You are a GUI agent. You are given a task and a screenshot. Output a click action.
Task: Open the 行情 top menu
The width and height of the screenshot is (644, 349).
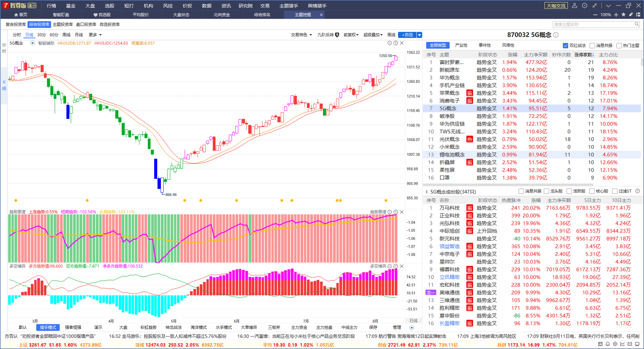(x=51, y=6)
